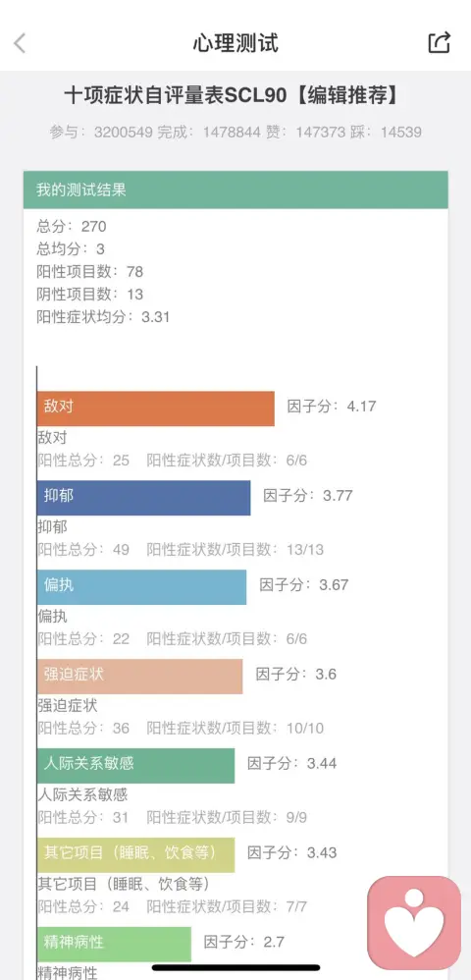Tap the home indicator bar
Image resolution: width=471 pixels, height=980 pixels.
tap(236, 967)
